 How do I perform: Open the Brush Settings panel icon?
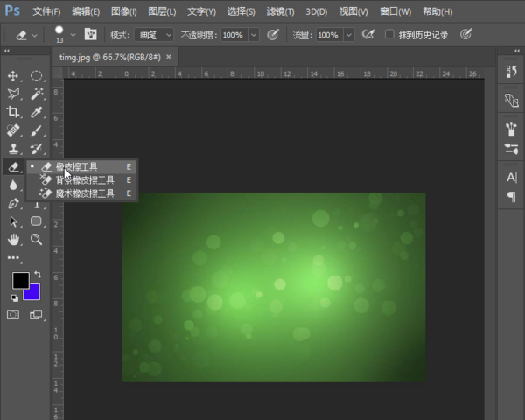click(x=511, y=149)
